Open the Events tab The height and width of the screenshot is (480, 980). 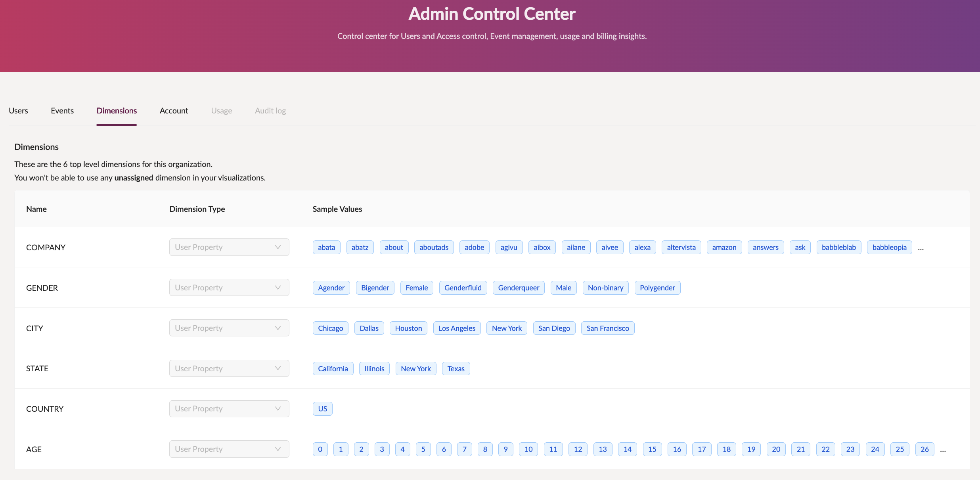click(62, 111)
